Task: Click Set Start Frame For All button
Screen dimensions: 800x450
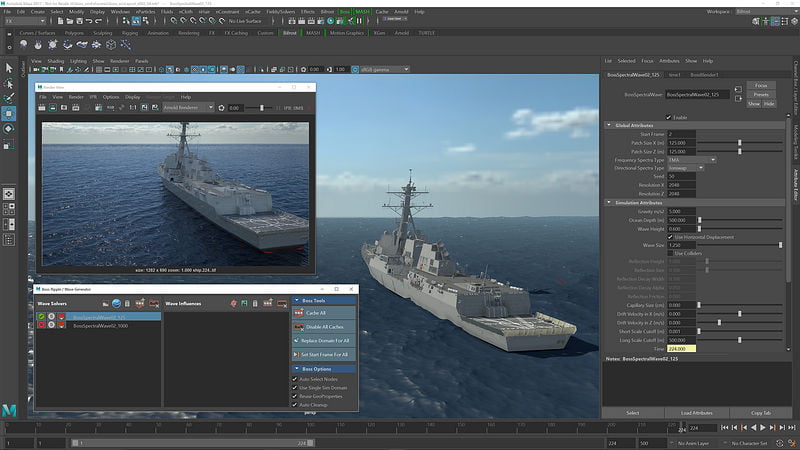Action: click(x=323, y=354)
